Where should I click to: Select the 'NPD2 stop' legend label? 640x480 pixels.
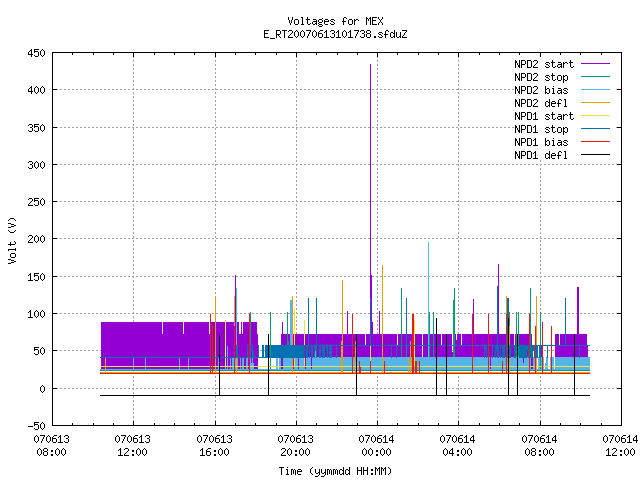pyautogui.click(x=541, y=77)
